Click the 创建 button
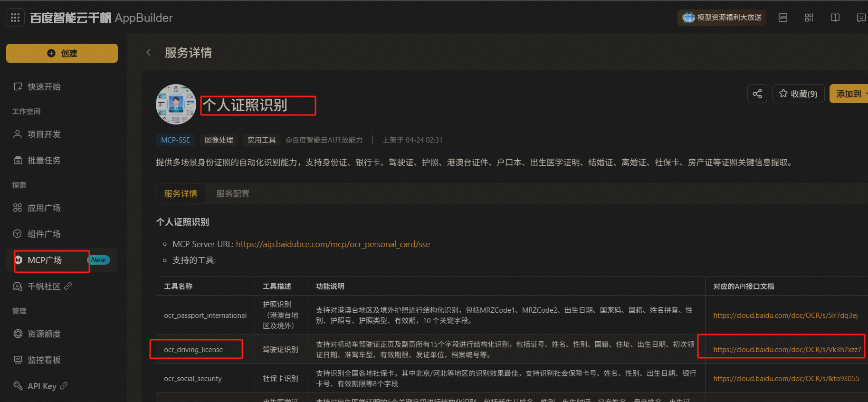The image size is (868, 402). click(x=62, y=53)
